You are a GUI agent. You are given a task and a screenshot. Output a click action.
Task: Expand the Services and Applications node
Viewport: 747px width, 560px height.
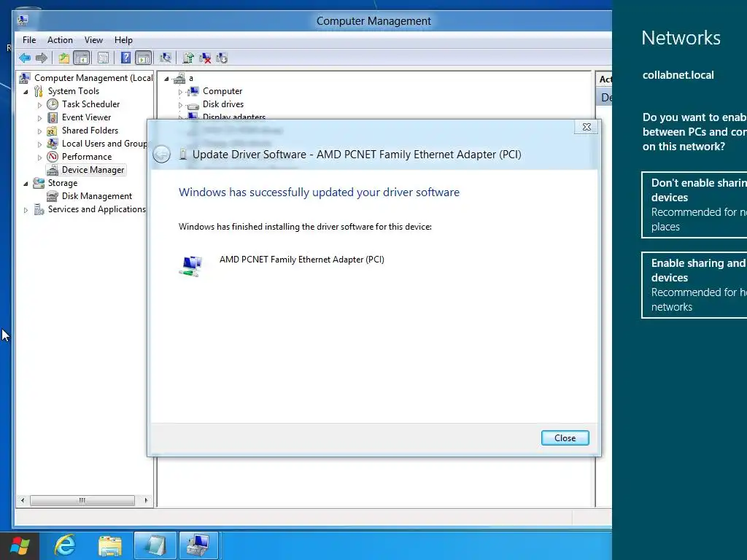pos(26,210)
